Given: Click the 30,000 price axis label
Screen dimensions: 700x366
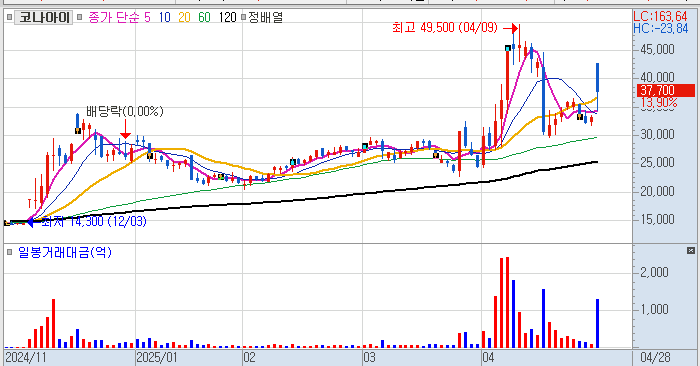Looking at the screenshot, I should [x=657, y=134].
